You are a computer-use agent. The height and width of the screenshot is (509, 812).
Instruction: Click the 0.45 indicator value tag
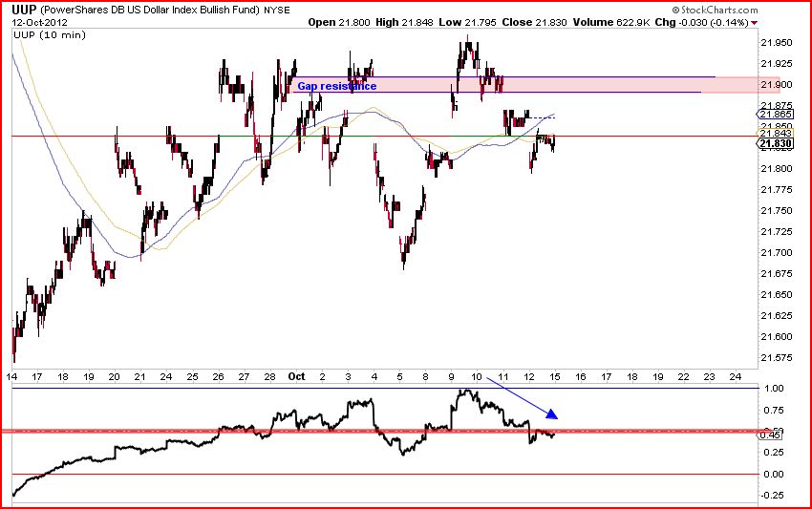770,435
